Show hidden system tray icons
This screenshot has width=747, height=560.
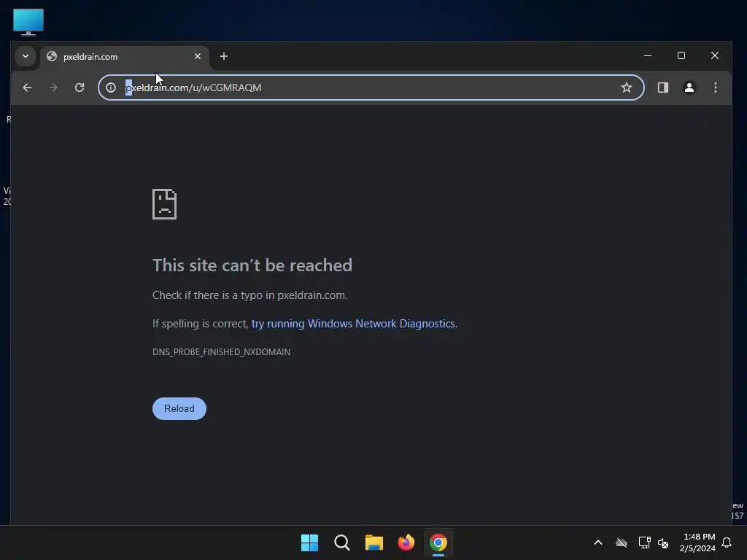point(598,542)
